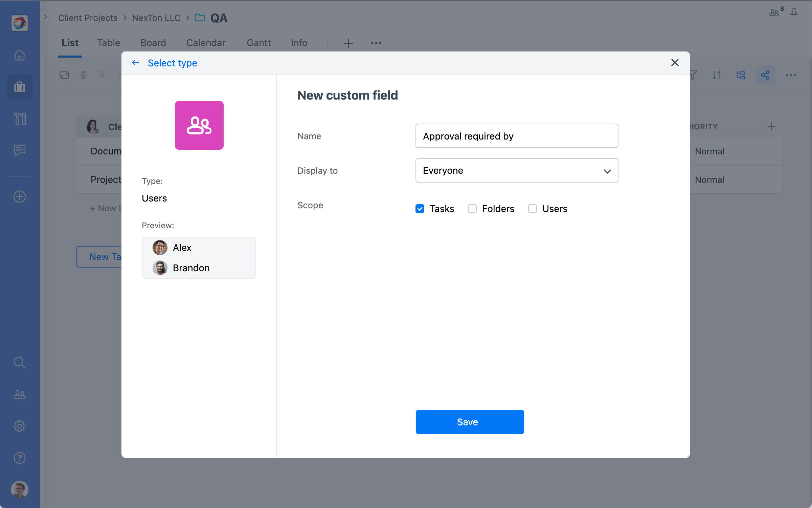The image size is (812, 508).
Task: Click the '+ New t' add row text
Action: point(105,208)
